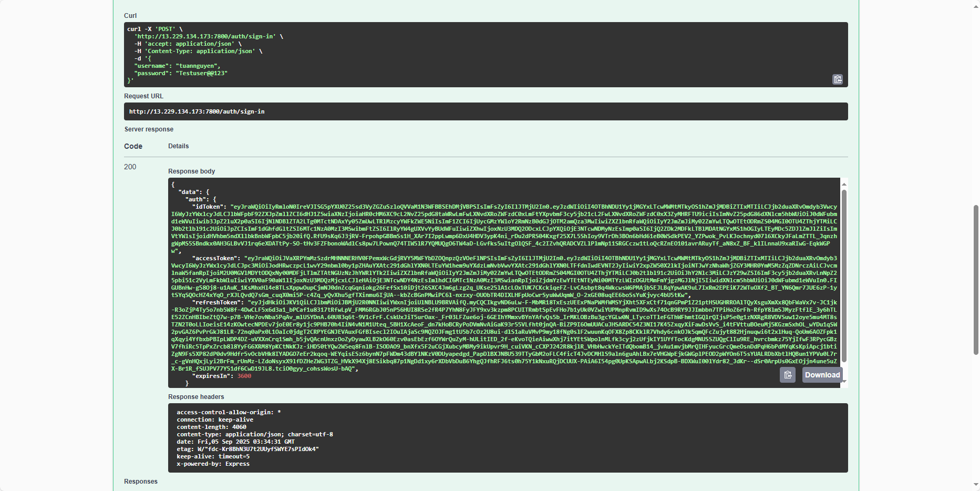Screen dimensions: 980x491
Task: Download the response body
Action: pos(822,375)
